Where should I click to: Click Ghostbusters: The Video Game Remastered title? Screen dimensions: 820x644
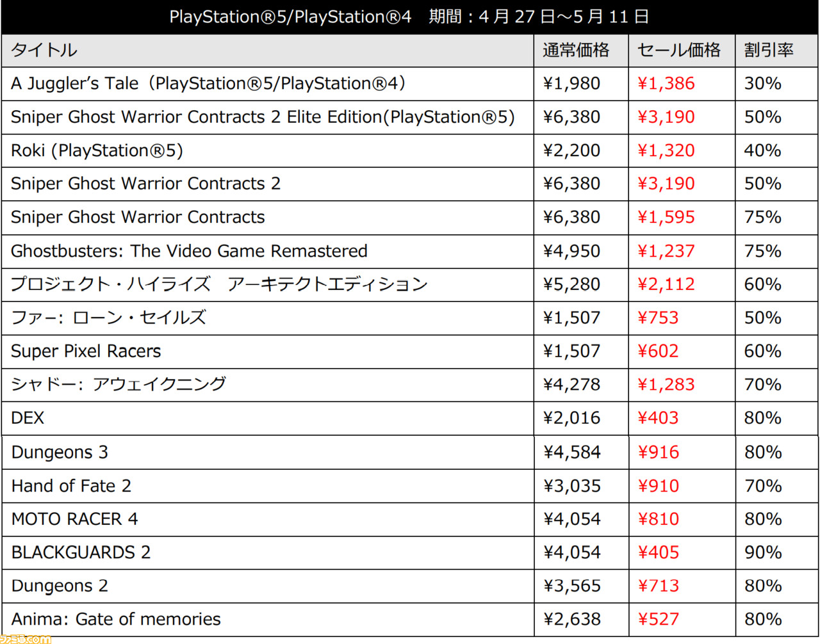(189, 251)
